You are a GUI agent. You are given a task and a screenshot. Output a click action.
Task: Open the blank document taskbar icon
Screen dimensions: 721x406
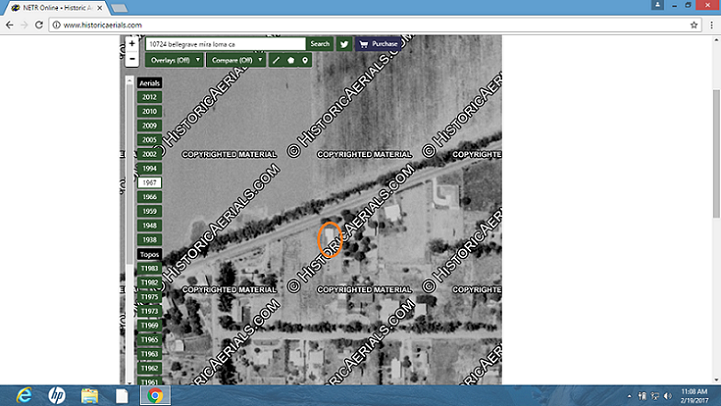click(x=122, y=395)
